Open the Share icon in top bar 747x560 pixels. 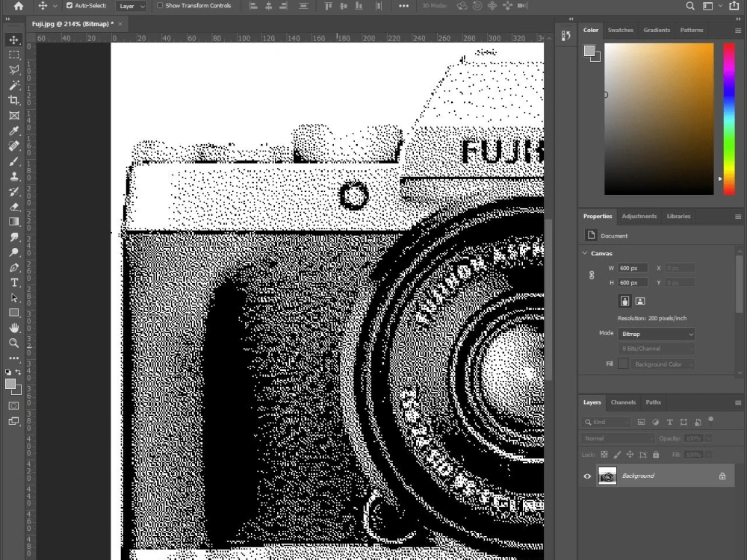(x=734, y=6)
